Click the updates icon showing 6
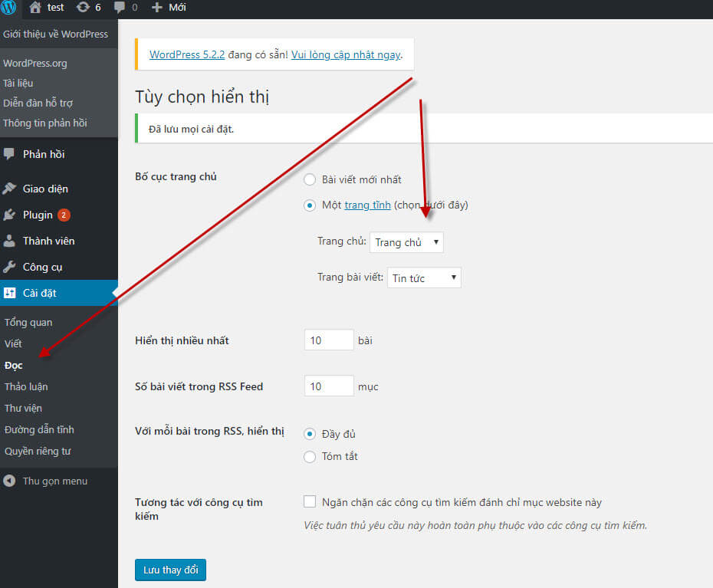713x588 pixels. tap(82, 8)
